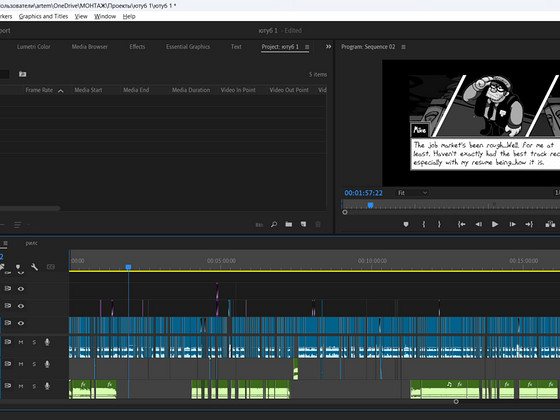This screenshot has height=420, width=560.
Task: Mute the third audio track
Action: (21, 386)
